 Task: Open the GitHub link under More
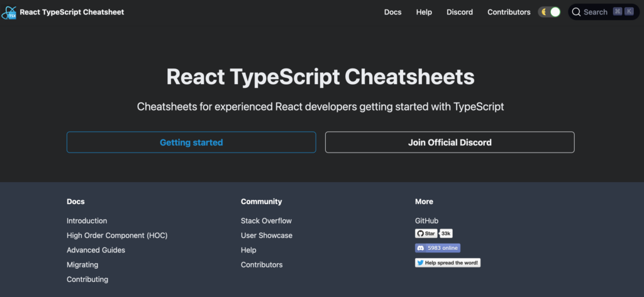point(426,221)
